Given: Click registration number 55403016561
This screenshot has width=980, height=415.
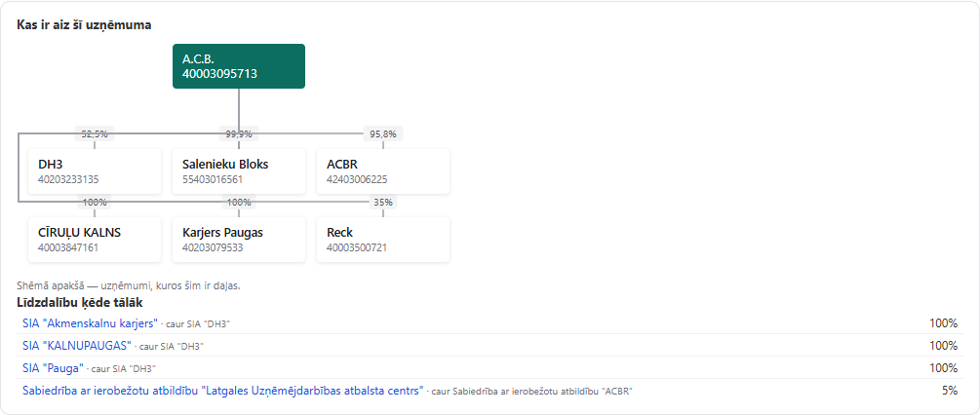Looking at the screenshot, I should 213,179.
